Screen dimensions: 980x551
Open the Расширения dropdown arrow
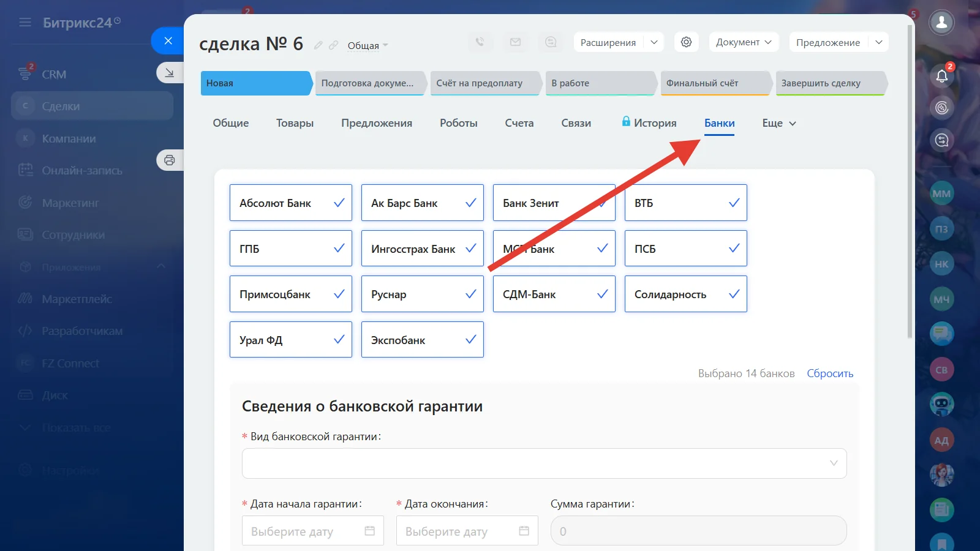(654, 42)
